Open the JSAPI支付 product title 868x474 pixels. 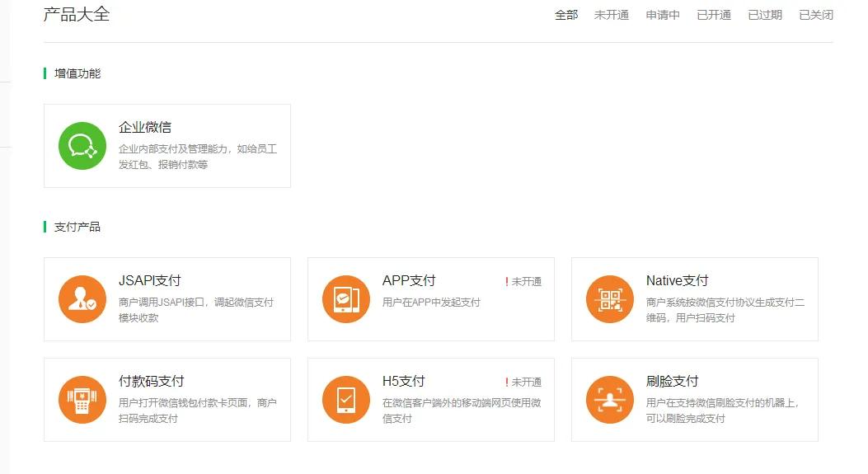pos(150,281)
